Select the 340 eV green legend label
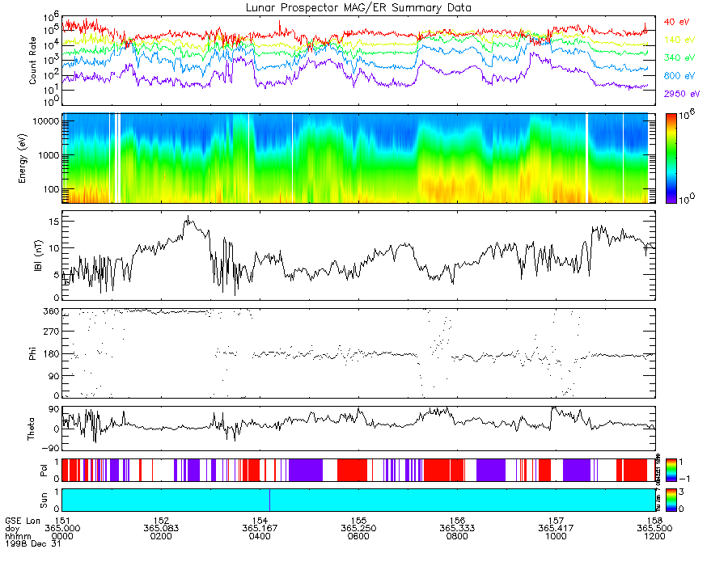 click(679, 57)
